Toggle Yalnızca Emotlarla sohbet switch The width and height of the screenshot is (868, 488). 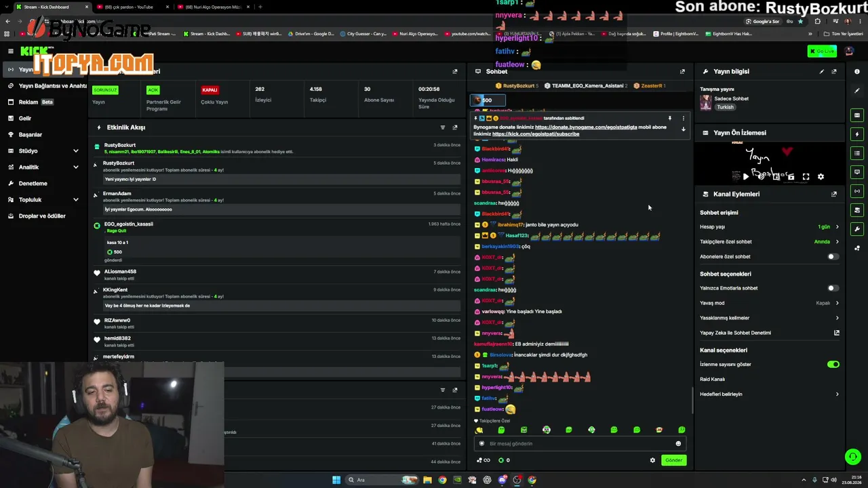click(833, 288)
